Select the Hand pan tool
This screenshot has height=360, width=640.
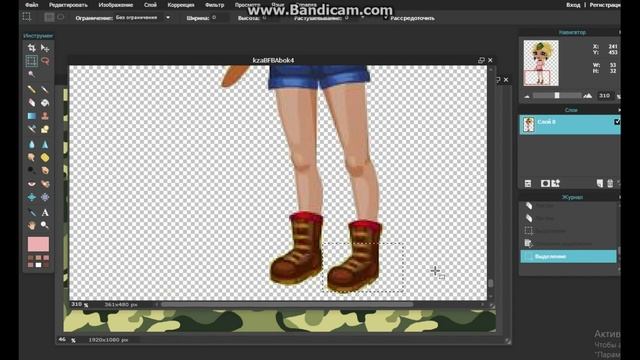tap(31, 225)
